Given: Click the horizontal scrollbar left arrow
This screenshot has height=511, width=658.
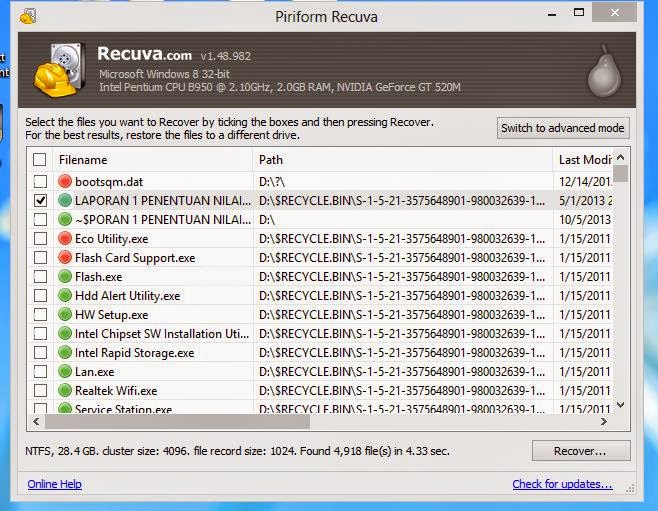Looking at the screenshot, I should point(36,421).
